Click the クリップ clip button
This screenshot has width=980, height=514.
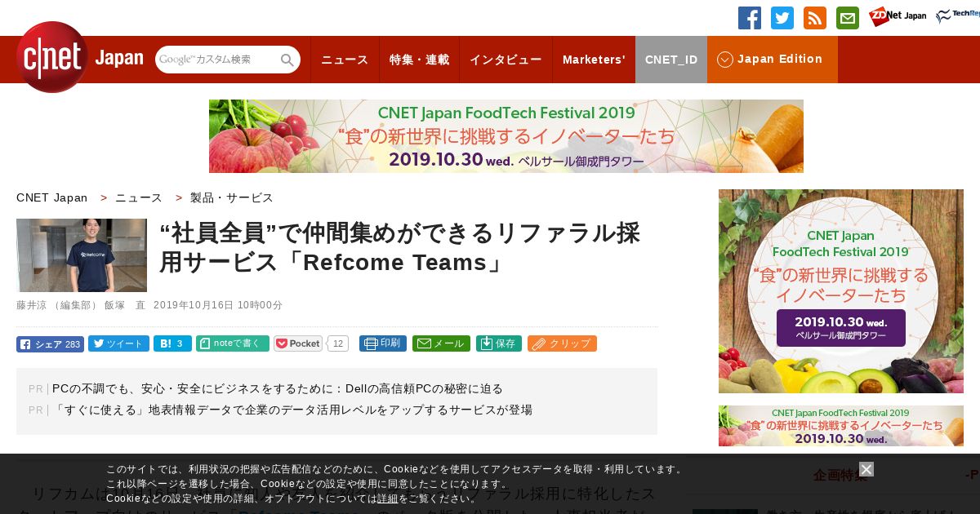click(562, 343)
